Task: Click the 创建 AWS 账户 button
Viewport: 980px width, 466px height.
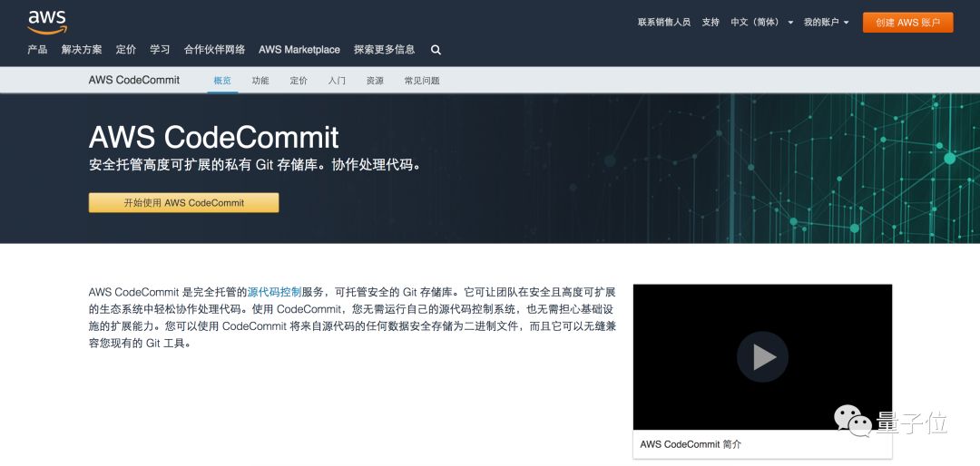Action: (x=908, y=23)
